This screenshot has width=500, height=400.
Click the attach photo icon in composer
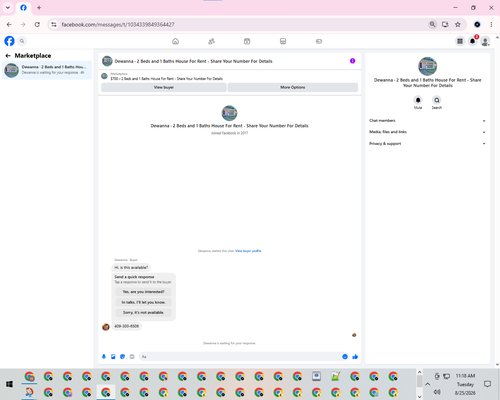tap(113, 357)
